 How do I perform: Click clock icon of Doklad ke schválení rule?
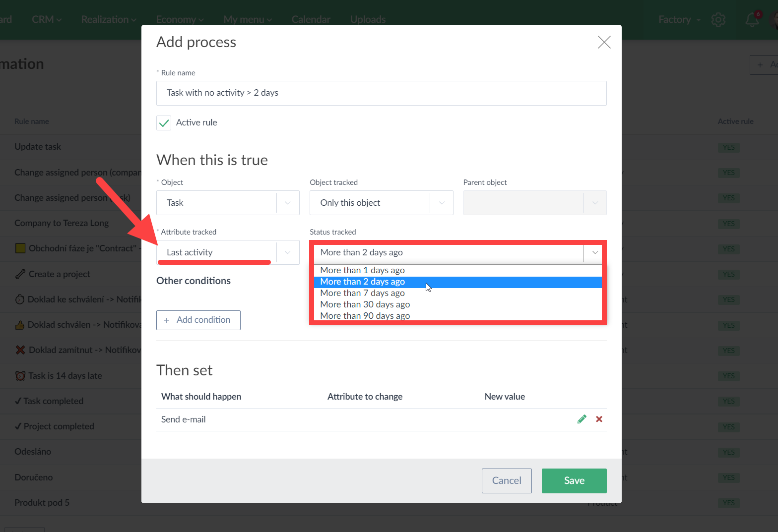(20, 299)
